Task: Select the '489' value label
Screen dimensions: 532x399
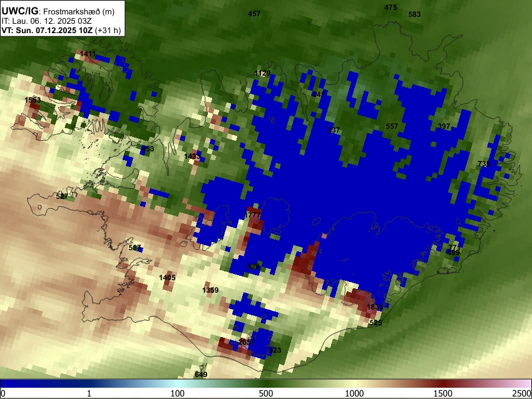Action: [454, 253]
